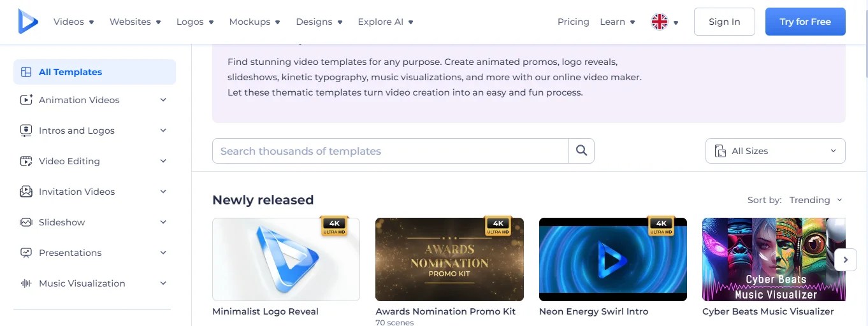
Task: Click the Renderforest logo icon
Action: (28, 22)
